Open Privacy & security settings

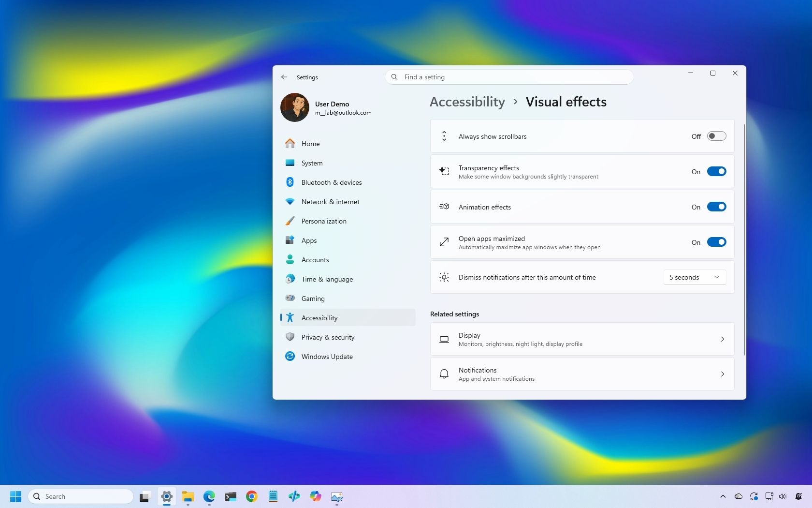point(348,337)
